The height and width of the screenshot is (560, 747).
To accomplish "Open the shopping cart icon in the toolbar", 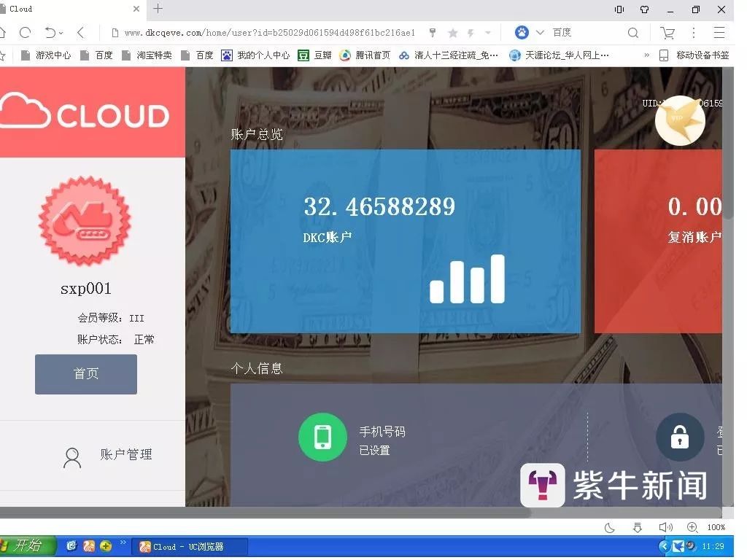I will pyautogui.click(x=667, y=33).
